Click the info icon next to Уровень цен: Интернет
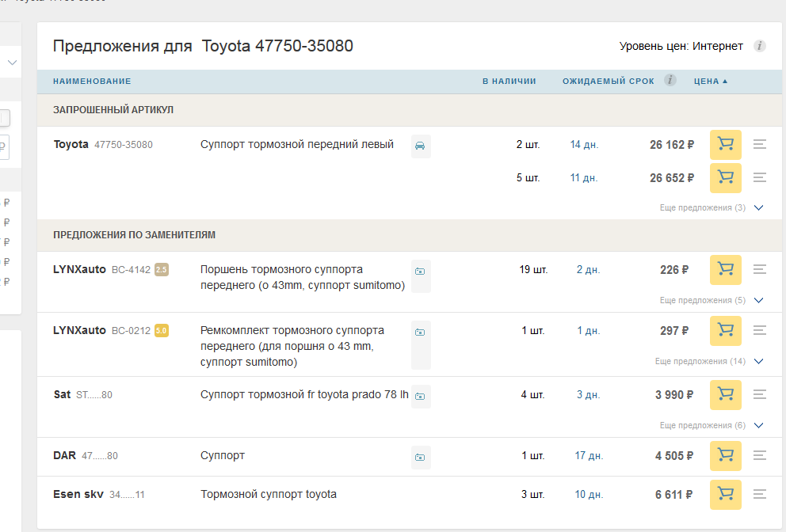Screen dimensions: 786x532 pyautogui.click(x=759, y=46)
